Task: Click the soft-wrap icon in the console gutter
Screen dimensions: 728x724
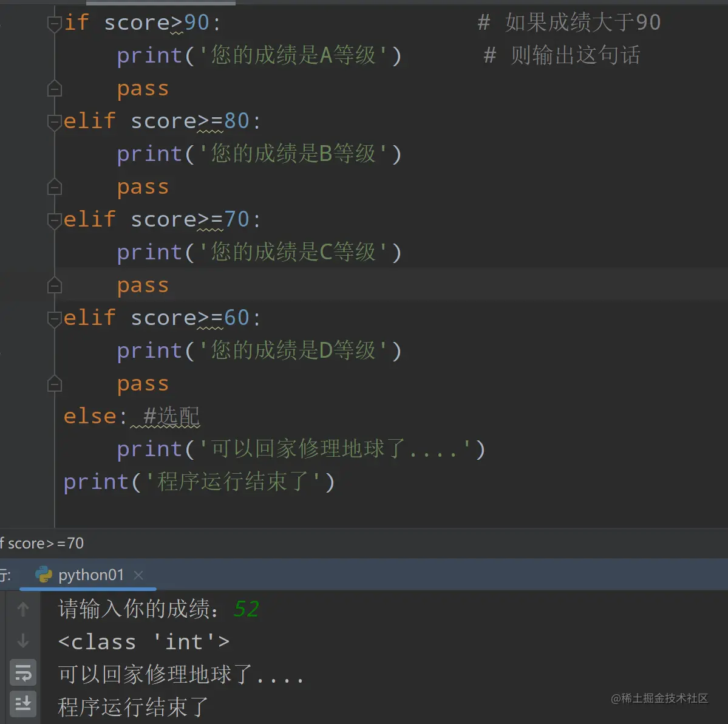Action: click(x=23, y=672)
